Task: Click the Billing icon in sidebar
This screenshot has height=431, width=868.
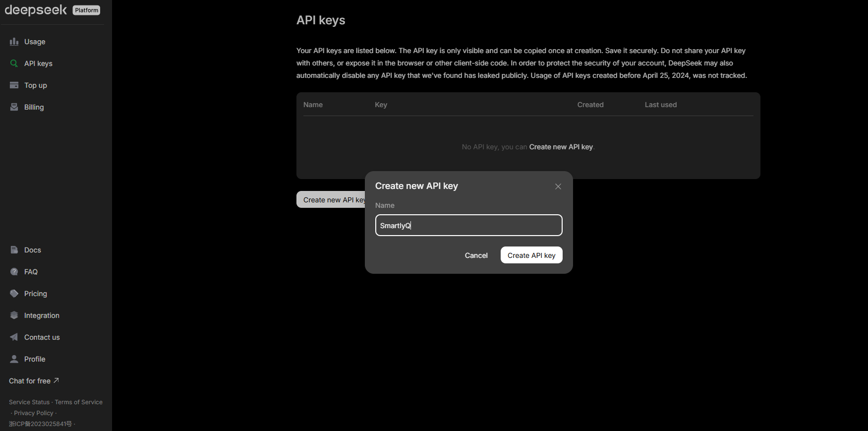Action: coord(14,107)
